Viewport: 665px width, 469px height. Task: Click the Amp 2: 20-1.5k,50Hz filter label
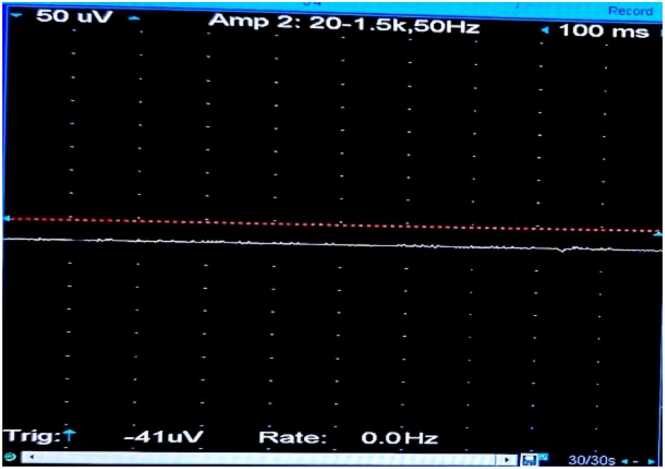pyautogui.click(x=344, y=24)
